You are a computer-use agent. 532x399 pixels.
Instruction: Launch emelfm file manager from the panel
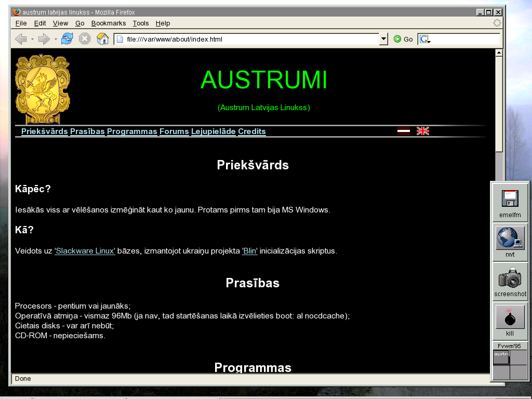(x=510, y=203)
